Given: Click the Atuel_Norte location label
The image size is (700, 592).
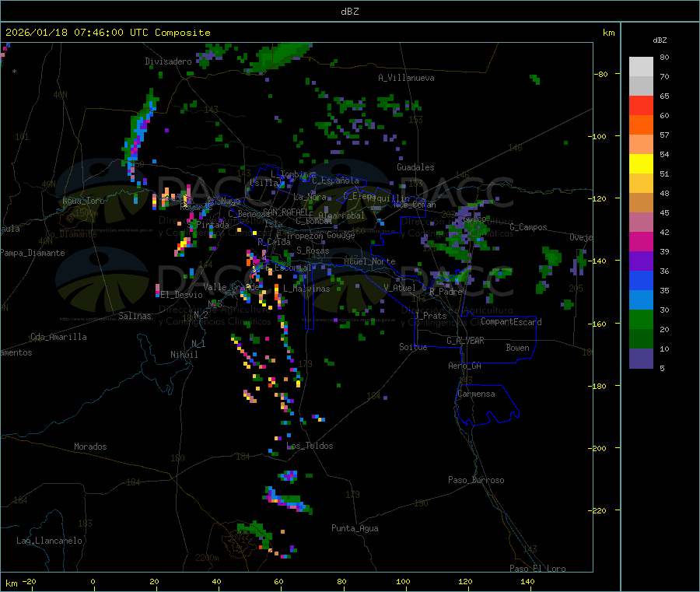Looking at the screenshot, I should click(369, 261).
